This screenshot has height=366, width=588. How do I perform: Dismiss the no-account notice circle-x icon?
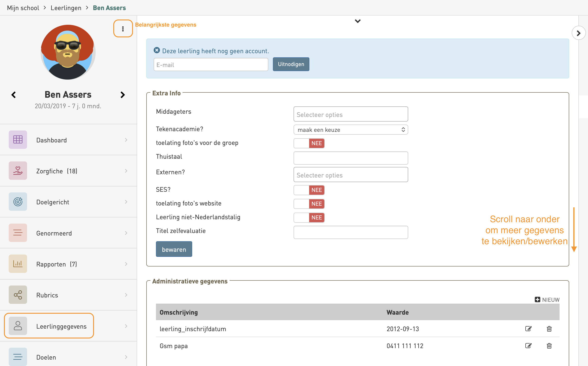157,50
